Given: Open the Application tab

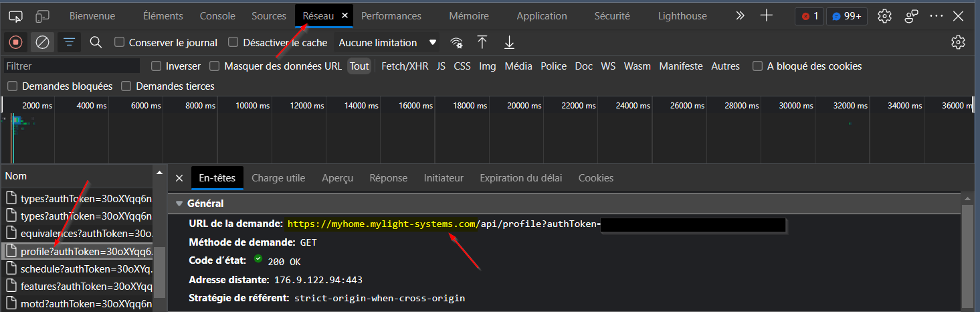Looking at the screenshot, I should tap(542, 15).
